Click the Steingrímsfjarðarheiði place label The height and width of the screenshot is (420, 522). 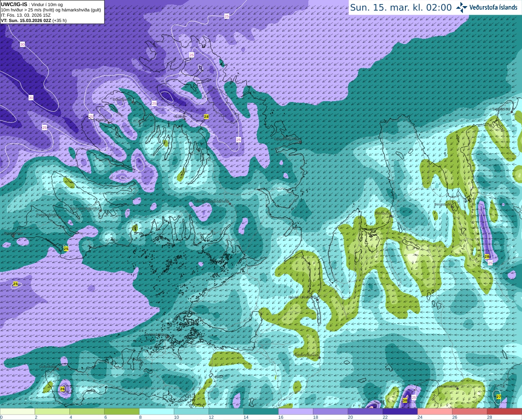point(211,201)
